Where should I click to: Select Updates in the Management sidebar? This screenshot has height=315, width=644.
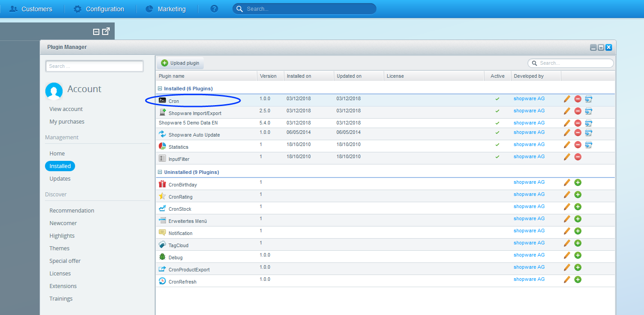pos(60,179)
